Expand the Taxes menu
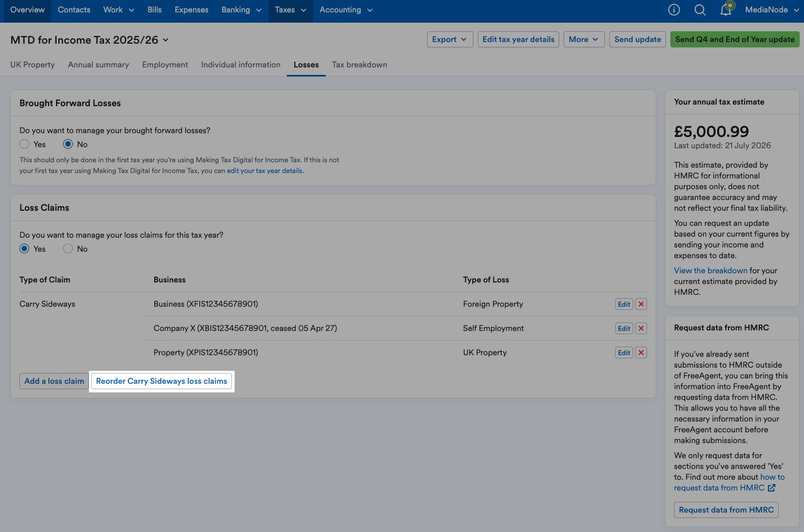Viewport: 804px width, 532px height. coord(291,10)
